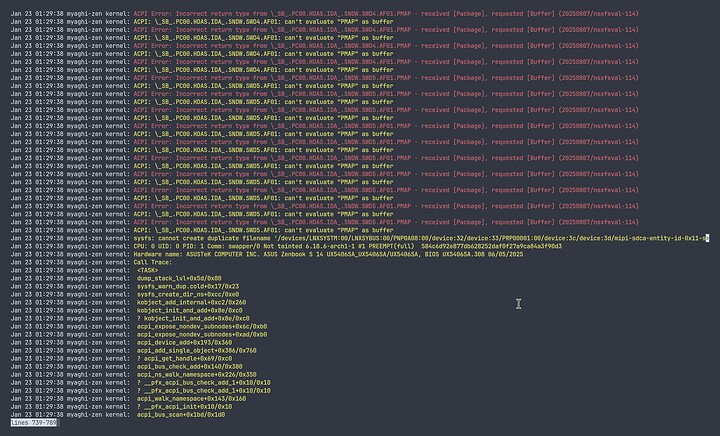The image size is (720, 436).
Task: Click 'acpi_walk_namespace+0x143/0x160' trace entry
Action: 191,399
